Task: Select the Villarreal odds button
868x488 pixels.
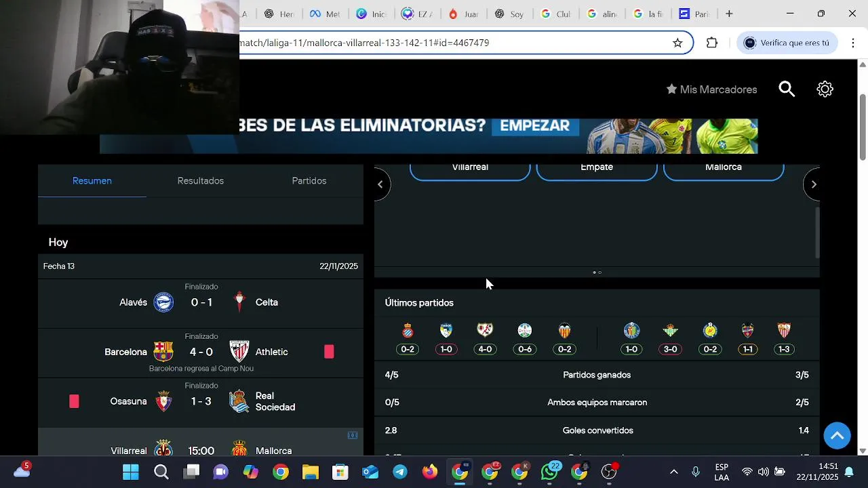Action: click(470, 172)
